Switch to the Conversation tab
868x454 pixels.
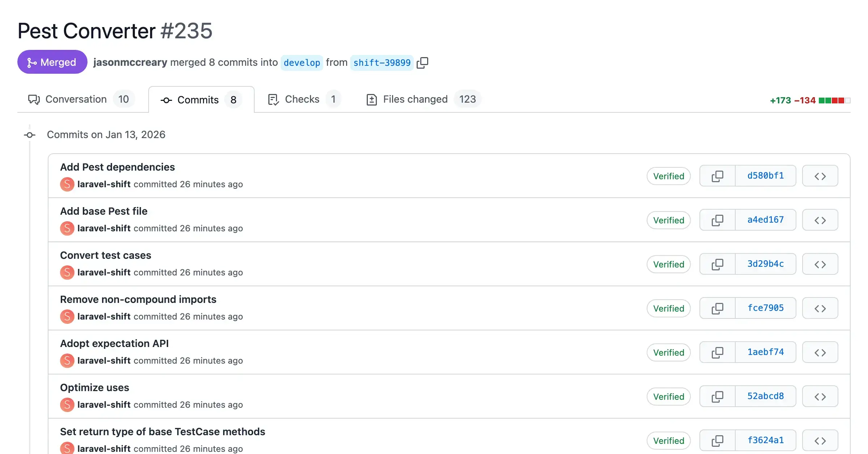pos(76,99)
